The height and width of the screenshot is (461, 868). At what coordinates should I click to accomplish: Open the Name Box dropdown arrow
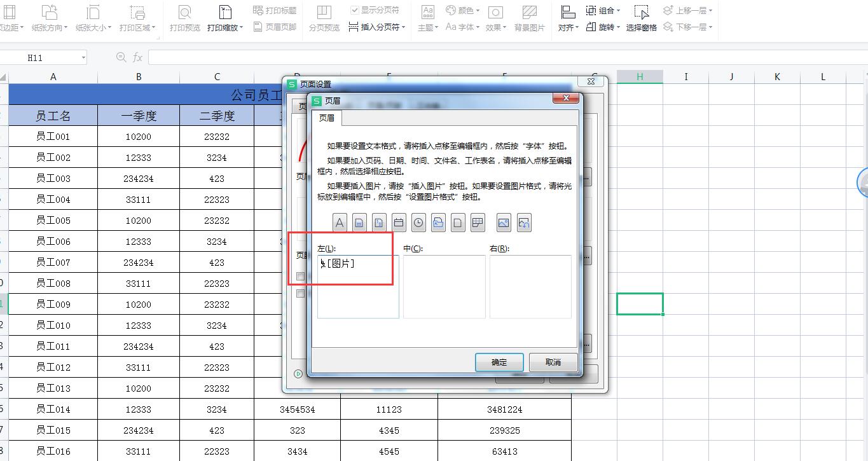pyautogui.click(x=83, y=58)
